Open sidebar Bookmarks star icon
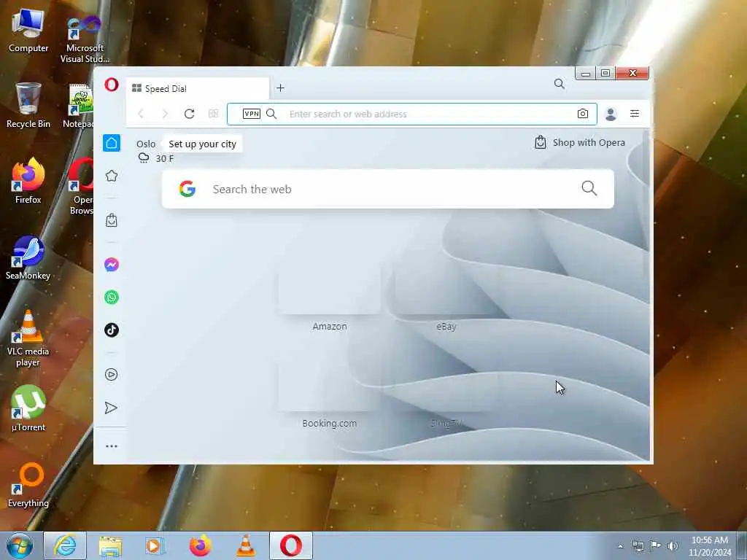 point(112,176)
